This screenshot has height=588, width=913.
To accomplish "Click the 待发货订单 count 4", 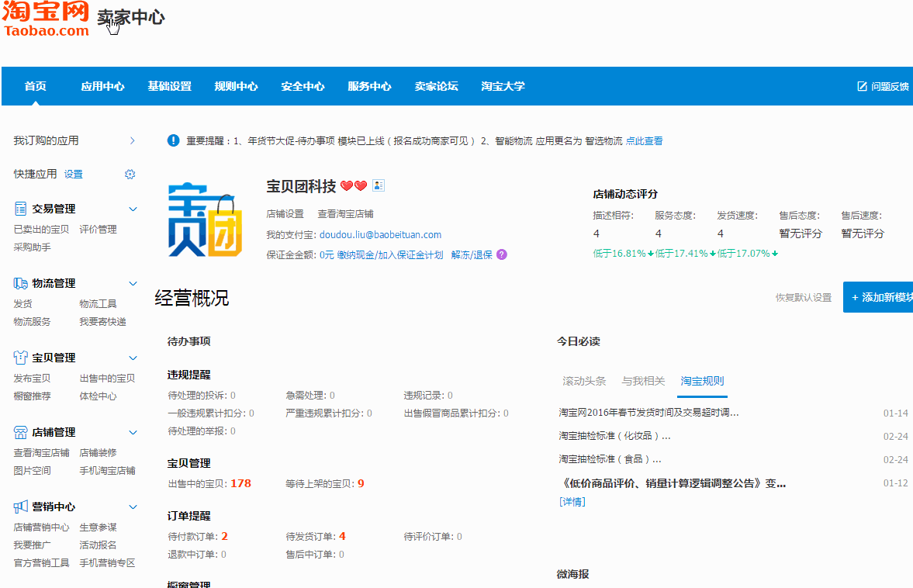I will (342, 537).
